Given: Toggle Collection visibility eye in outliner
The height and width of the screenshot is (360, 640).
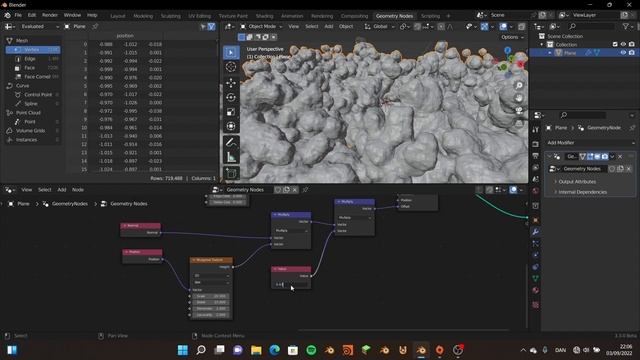Looking at the screenshot, I should tap(623, 44).
